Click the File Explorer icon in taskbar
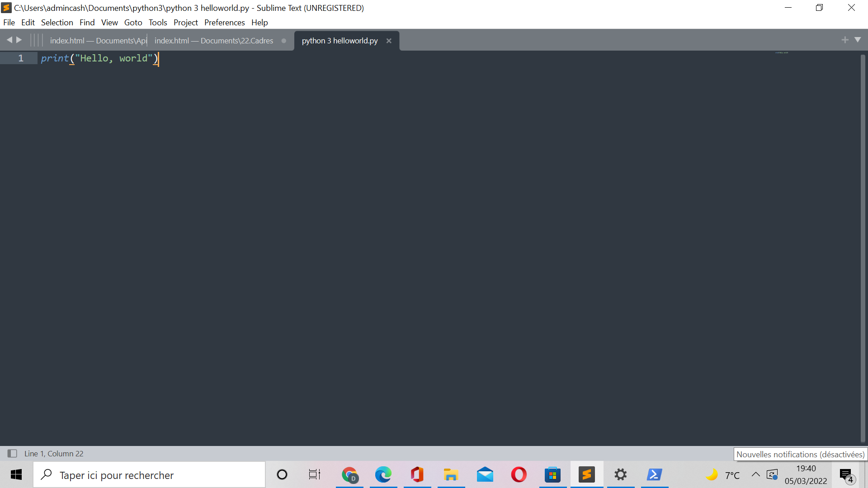 (x=450, y=474)
